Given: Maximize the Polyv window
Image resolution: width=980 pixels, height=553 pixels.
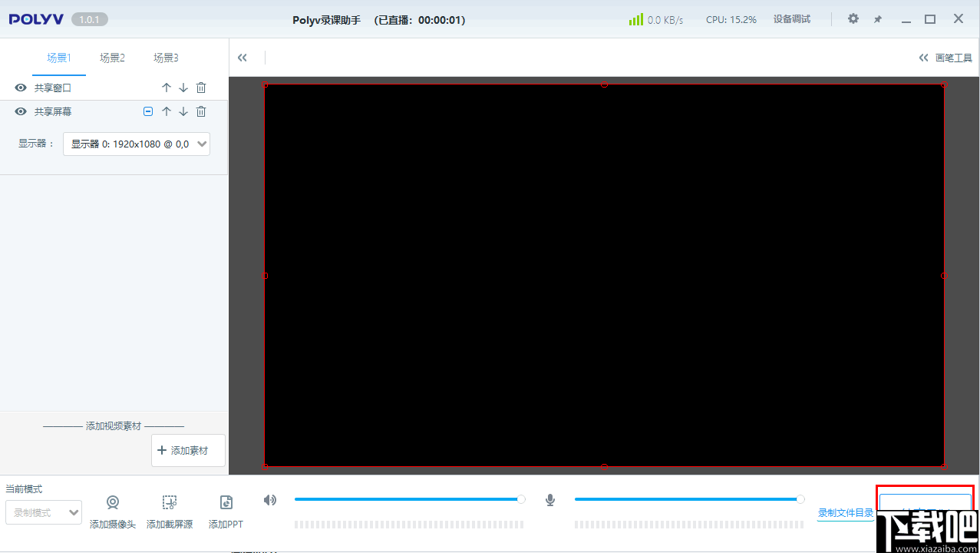Looking at the screenshot, I should [x=930, y=19].
